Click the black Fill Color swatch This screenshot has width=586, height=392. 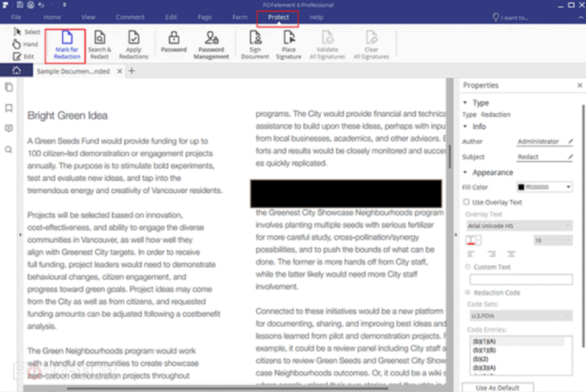(x=521, y=187)
